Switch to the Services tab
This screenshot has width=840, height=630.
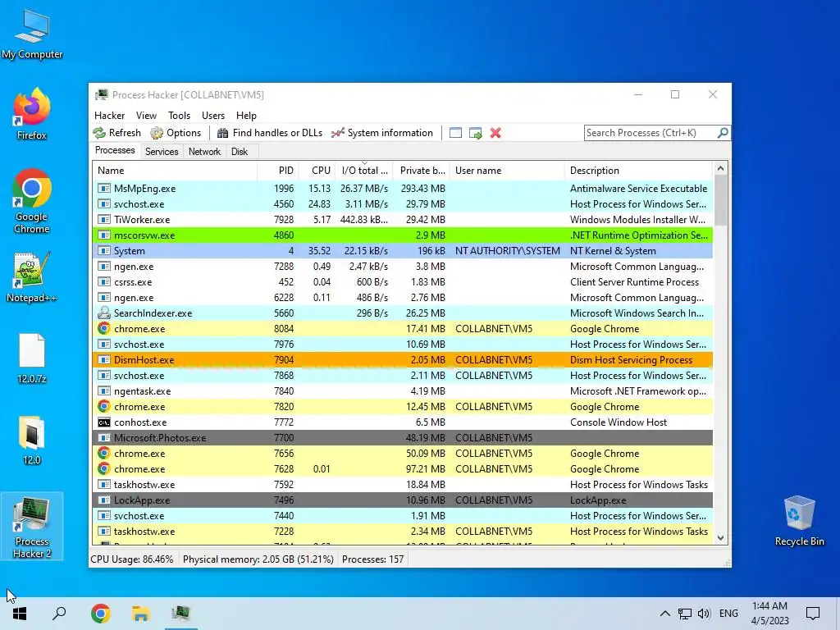point(162,152)
